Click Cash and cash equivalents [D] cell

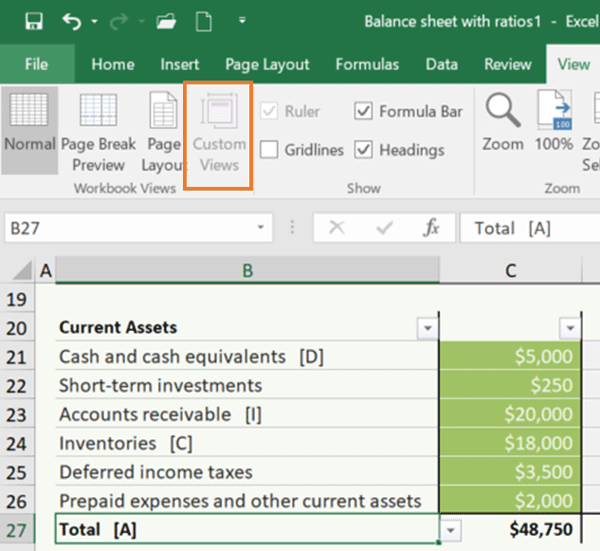pyautogui.click(x=247, y=357)
